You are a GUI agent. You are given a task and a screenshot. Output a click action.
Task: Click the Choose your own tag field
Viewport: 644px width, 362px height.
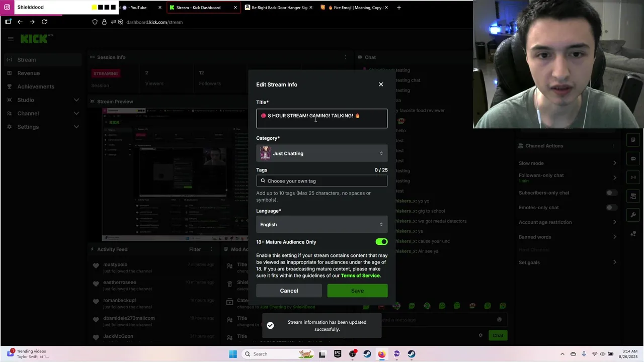(x=322, y=181)
